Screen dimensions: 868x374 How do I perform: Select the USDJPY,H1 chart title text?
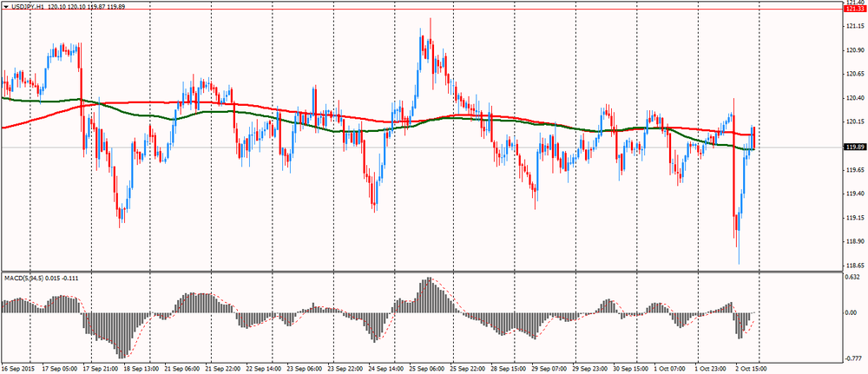(27, 5)
